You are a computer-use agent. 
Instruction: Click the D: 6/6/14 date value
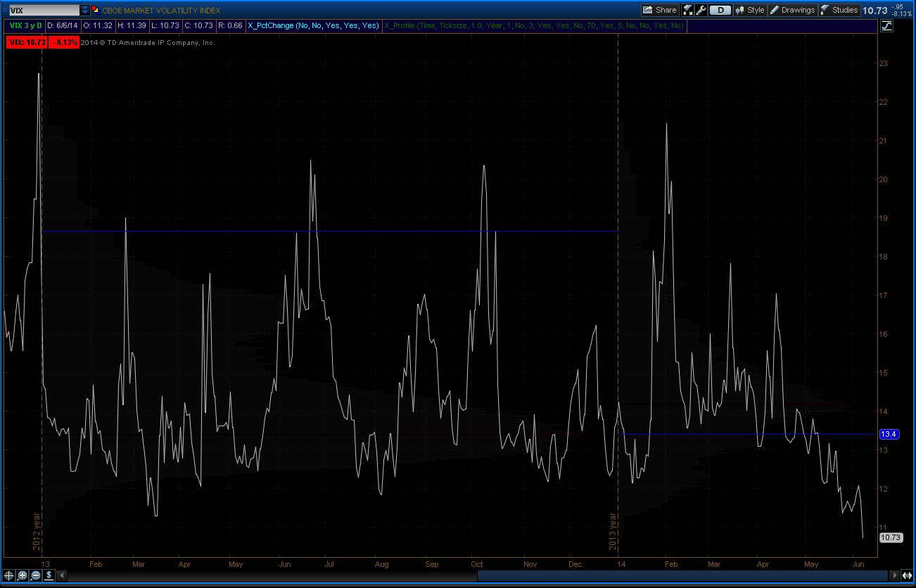(x=62, y=25)
